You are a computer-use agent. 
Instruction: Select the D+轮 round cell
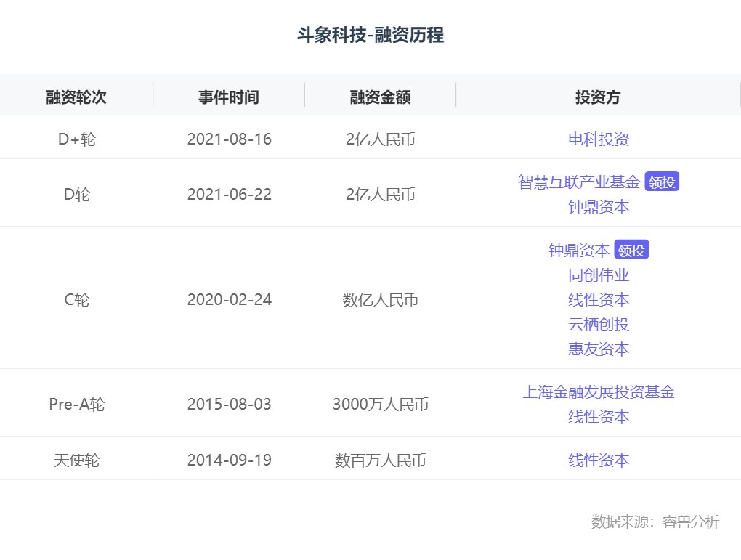coord(76,139)
